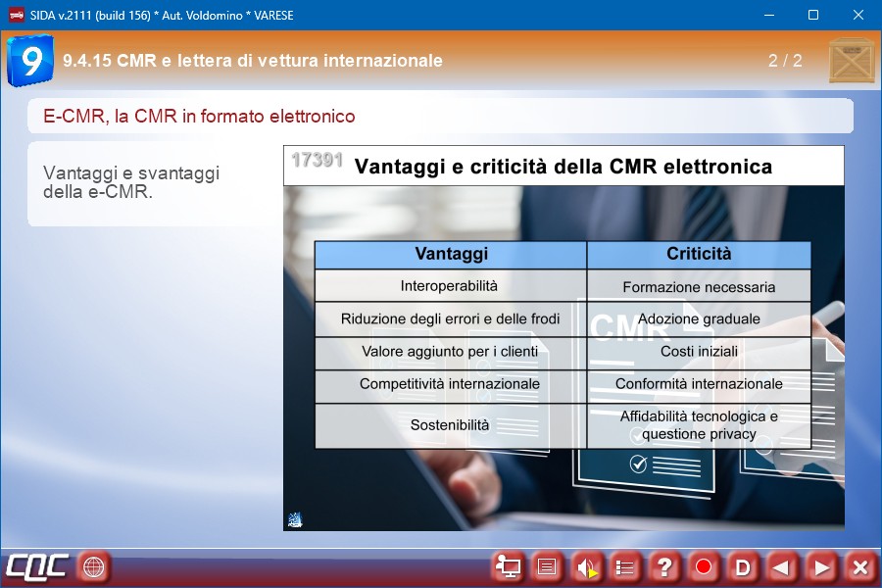The height and width of the screenshot is (588, 882).
Task: Click the small icon at slide bottom-left
Action: [x=295, y=519]
